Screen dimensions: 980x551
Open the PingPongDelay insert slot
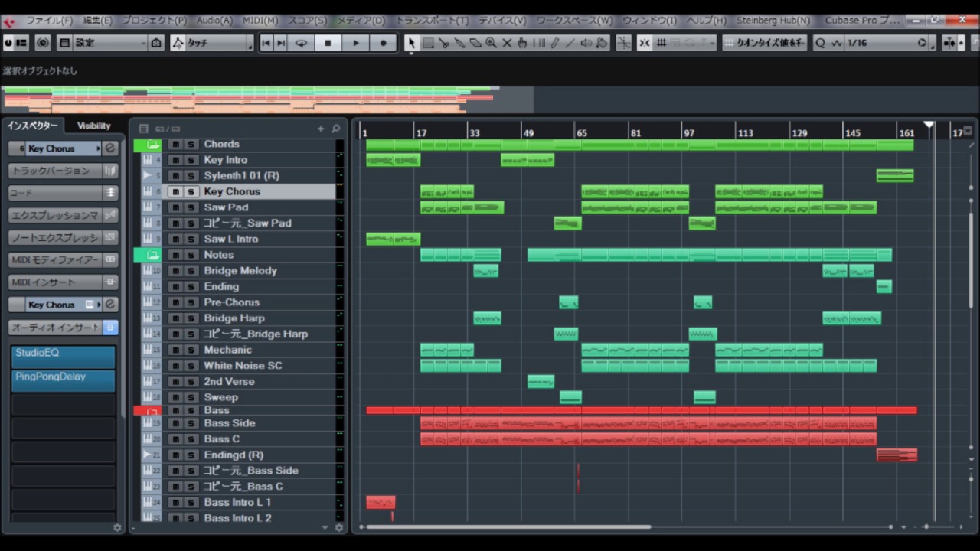[63, 380]
